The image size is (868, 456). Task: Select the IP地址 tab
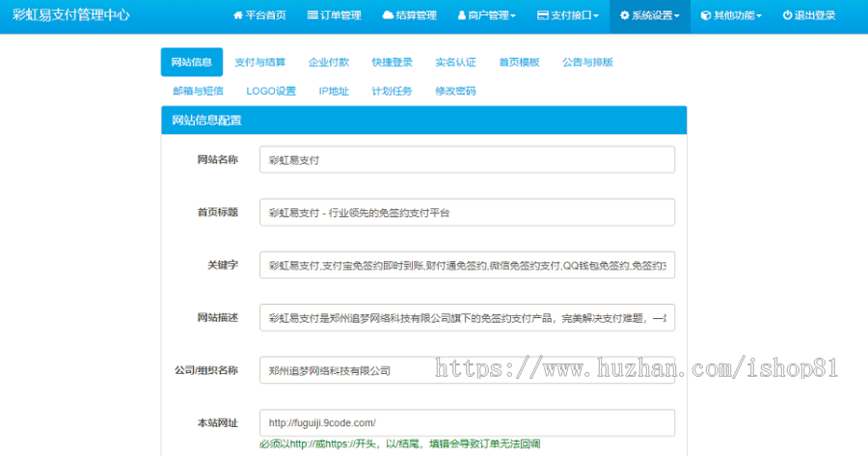pos(334,91)
